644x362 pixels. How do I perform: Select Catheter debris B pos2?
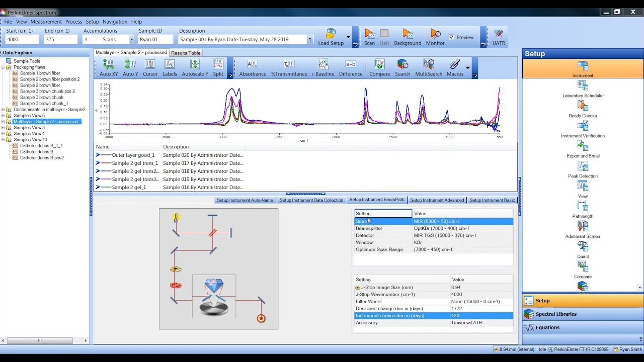pos(42,158)
